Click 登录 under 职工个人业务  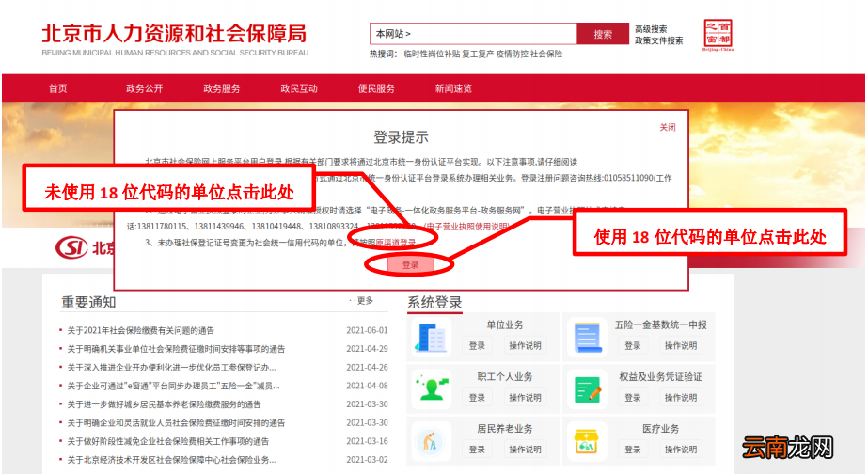(x=477, y=398)
